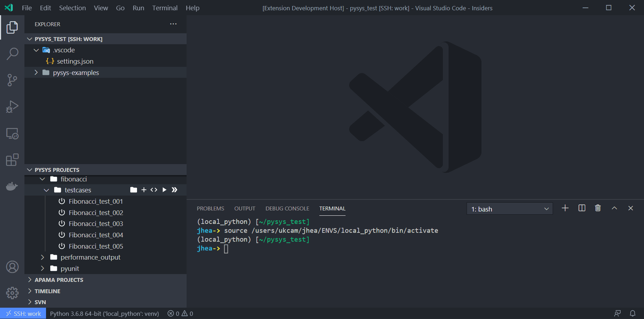This screenshot has height=319, width=644.
Task: Click the folder icon on testcases row
Action: (x=133, y=190)
